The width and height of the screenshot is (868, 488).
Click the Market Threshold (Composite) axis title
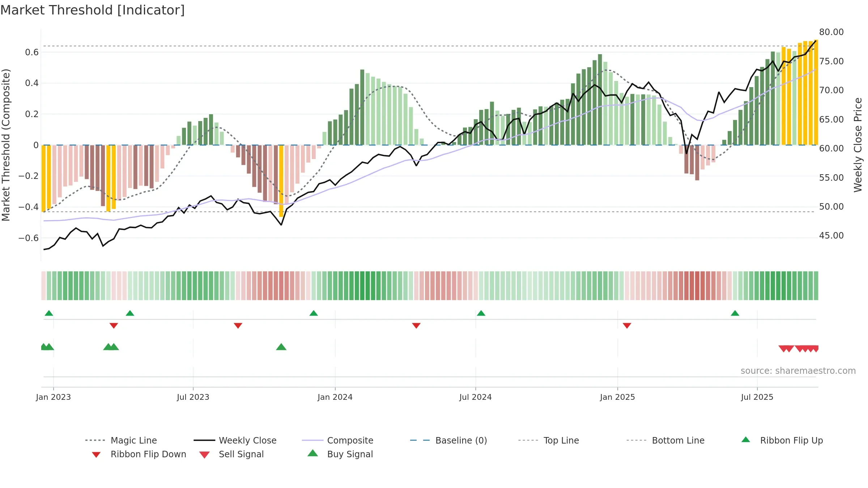point(6,145)
